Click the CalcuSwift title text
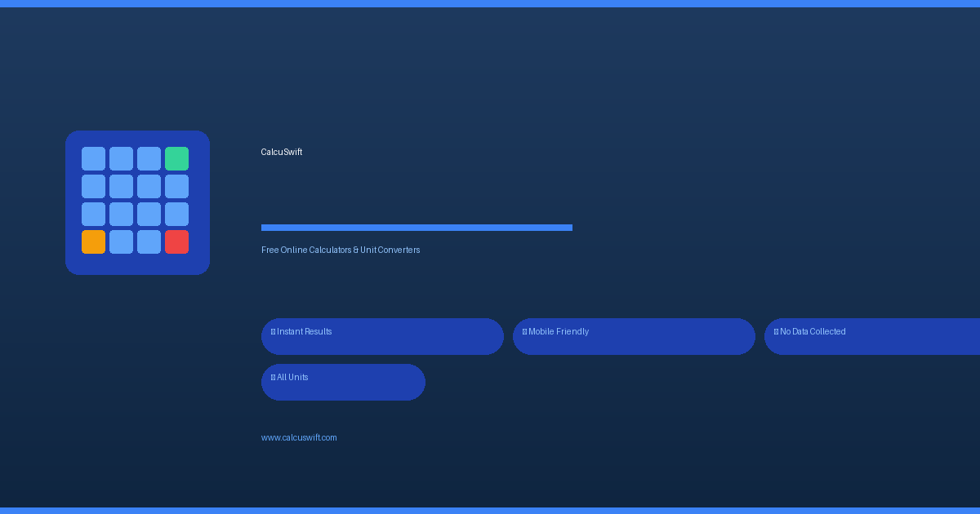The height and width of the screenshot is (514, 980). pos(282,153)
